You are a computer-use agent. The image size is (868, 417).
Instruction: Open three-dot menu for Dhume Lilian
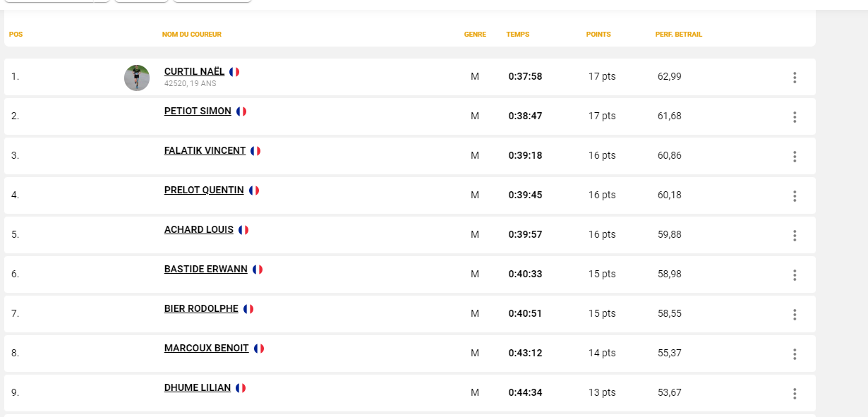[795, 394]
